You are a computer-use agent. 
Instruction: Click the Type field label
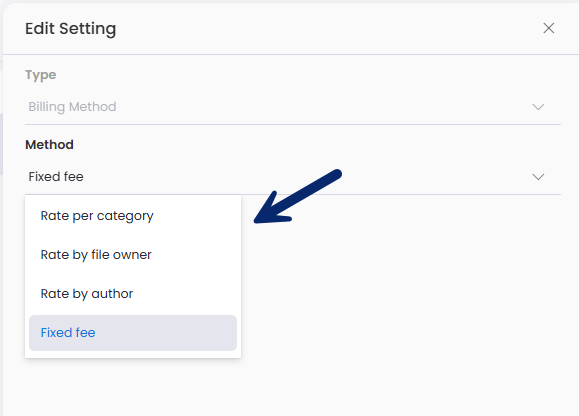click(41, 75)
